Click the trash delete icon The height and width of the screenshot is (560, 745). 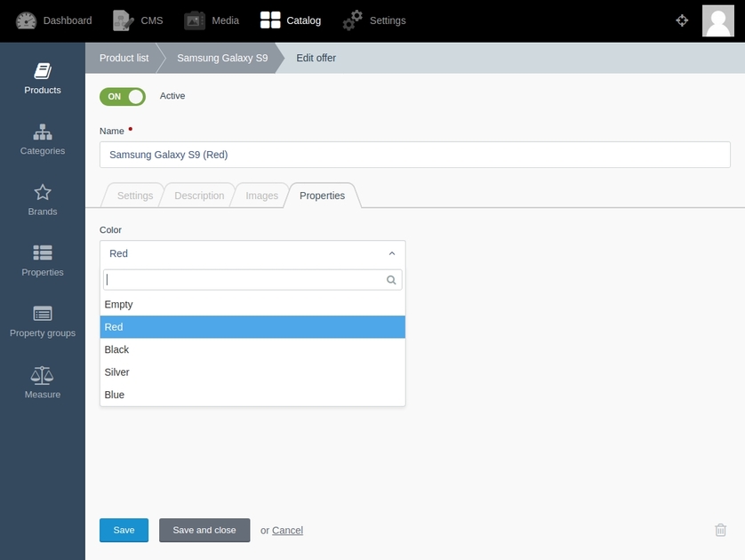[x=720, y=530]
